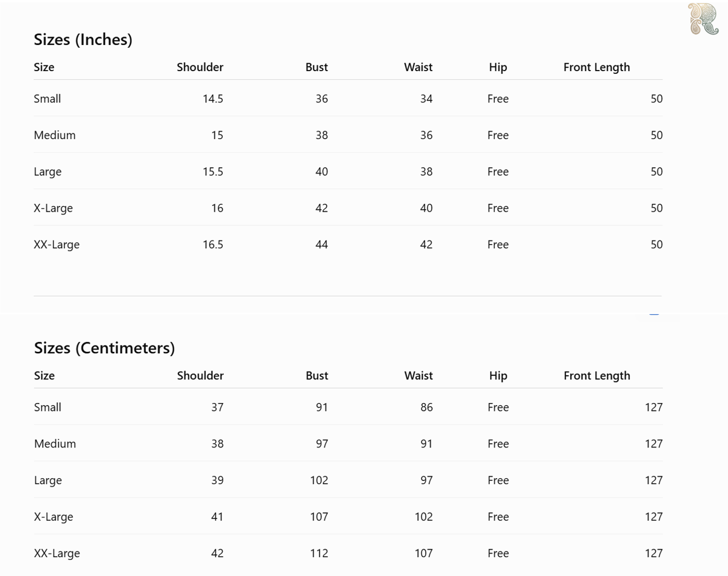Click the Waist header in centimeters table
Image resolution: width=728 pixels, height=576 pixels.
(x=418, y=376)
